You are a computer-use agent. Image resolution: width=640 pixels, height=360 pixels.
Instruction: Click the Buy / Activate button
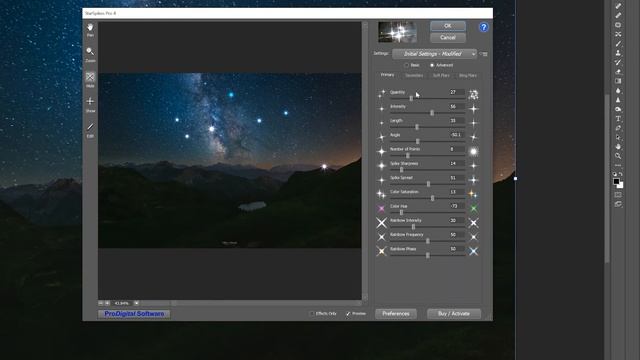(454, 313)
